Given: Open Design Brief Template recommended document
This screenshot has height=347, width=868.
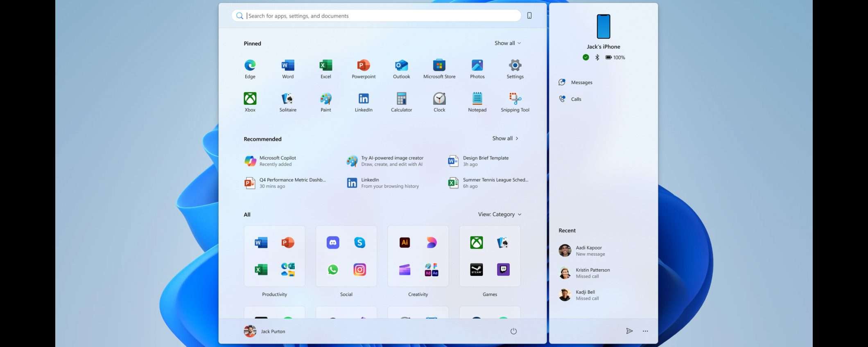Looking at the screenshot, I should 485,161.
